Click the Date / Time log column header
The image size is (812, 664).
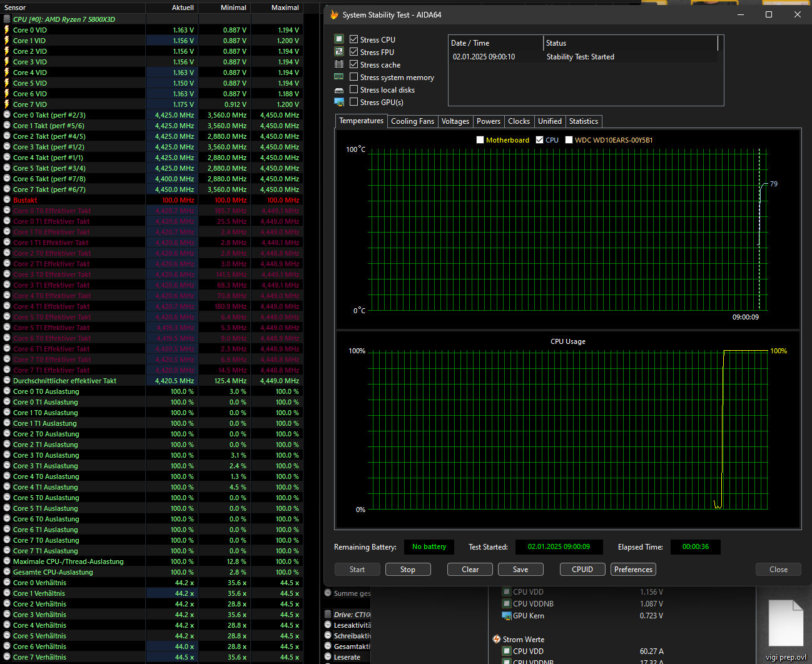tap(496, 43)
